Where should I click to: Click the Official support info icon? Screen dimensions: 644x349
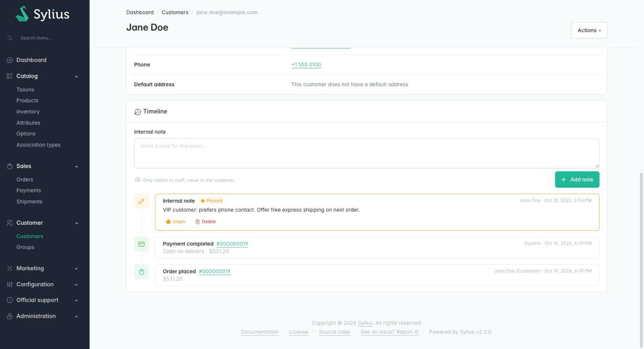pyautogui.click(x=10, y=300)
